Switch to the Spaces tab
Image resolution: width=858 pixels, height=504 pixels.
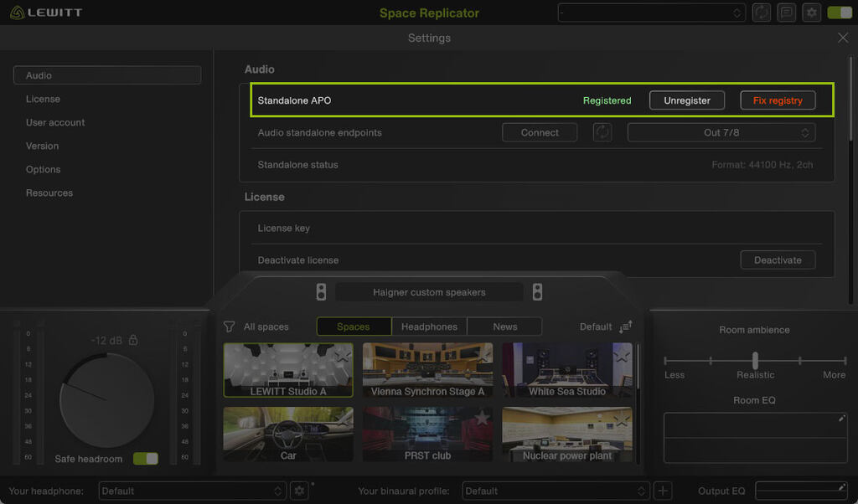(x=354, y=327)
